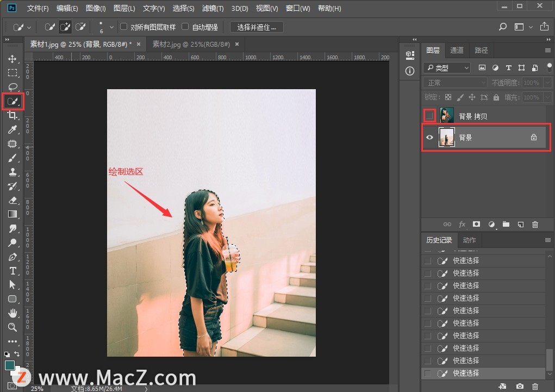Select the History Brush tool
The width and height of the screenshot is (555, 392).
click(13, 186)
